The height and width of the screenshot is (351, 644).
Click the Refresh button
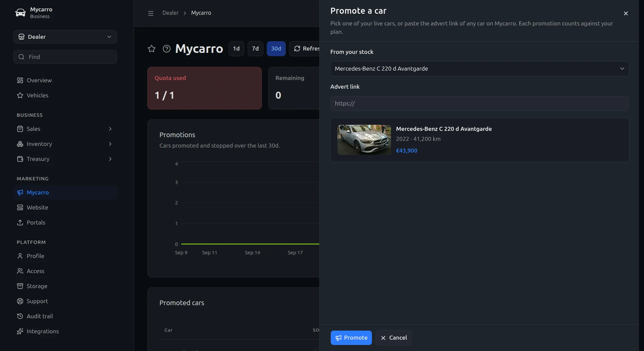[304, 49]
